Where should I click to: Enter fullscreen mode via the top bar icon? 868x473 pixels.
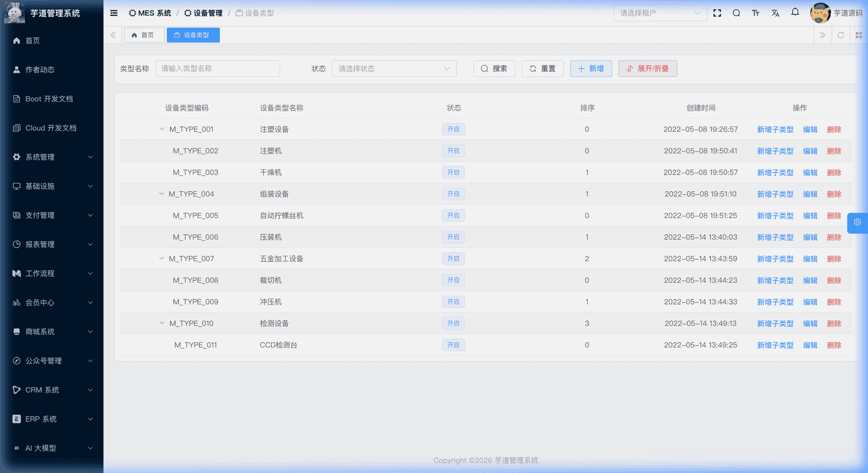pos(717,13)
